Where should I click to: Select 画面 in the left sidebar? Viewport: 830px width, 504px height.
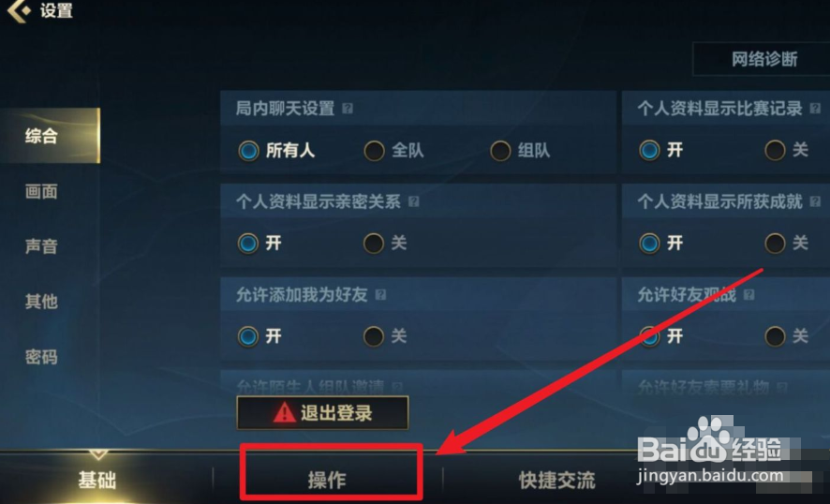tap(41, 191)
